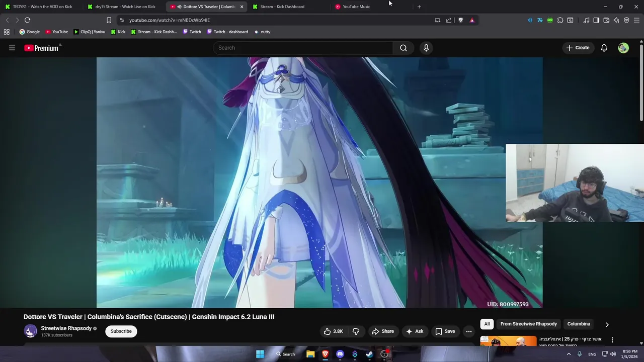Open Stream - Kick Dashboard bookmark
Screen dimensions: 644x362
(x=153, y=32)
